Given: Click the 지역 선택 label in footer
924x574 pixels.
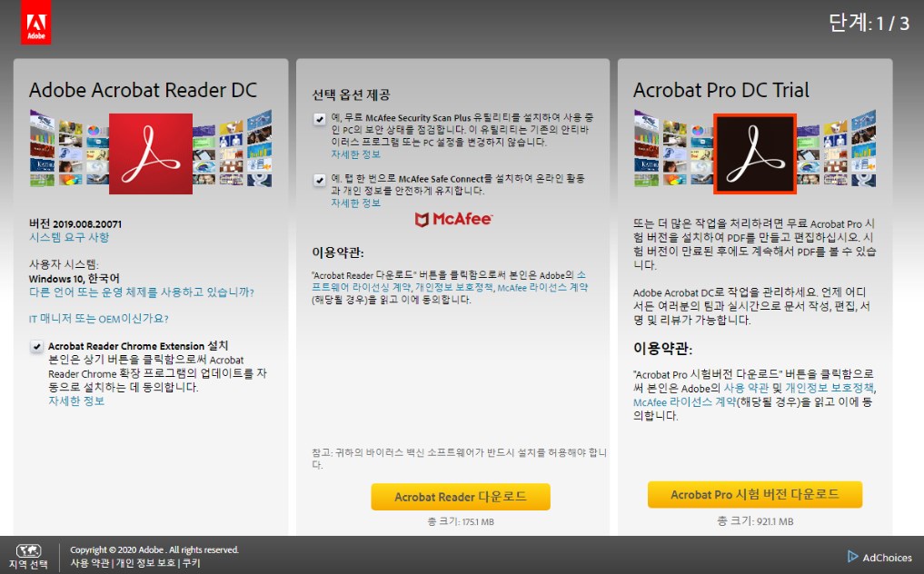Looking at the screenshot, I should coord(28,565).
